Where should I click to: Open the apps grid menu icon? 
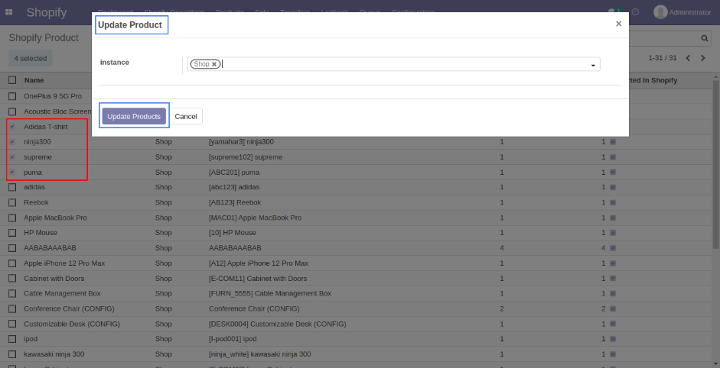pyautogui.click(x=8, y=12)
